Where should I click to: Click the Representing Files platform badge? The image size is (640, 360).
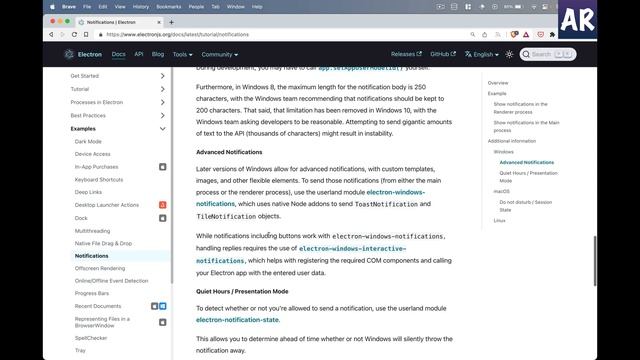tap(162, 322)
